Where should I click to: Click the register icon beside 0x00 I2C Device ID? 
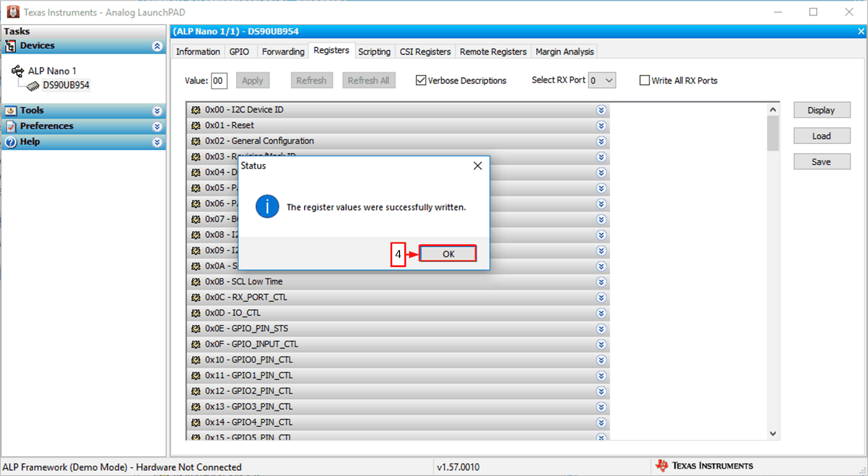(196, 109)
